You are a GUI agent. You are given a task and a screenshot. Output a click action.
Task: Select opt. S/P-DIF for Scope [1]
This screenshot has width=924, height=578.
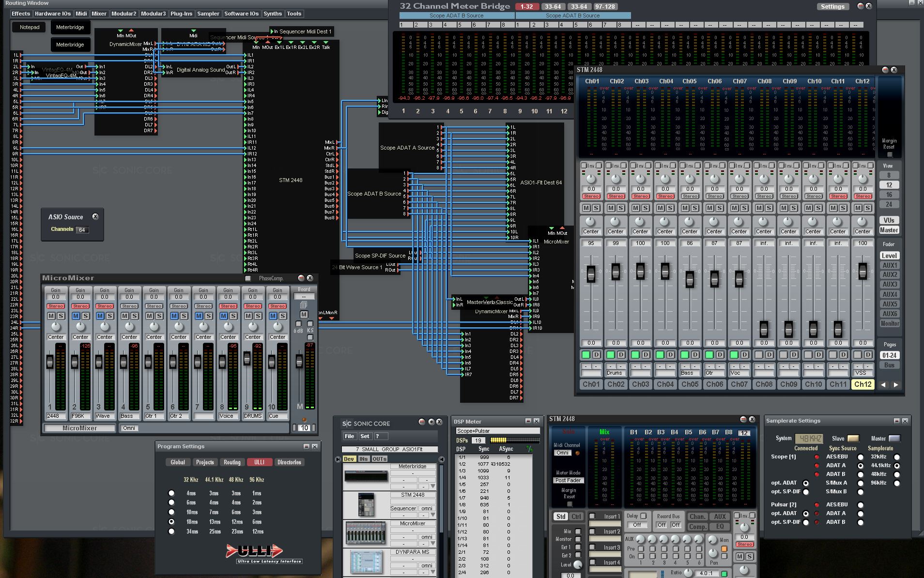coord(806,492)
